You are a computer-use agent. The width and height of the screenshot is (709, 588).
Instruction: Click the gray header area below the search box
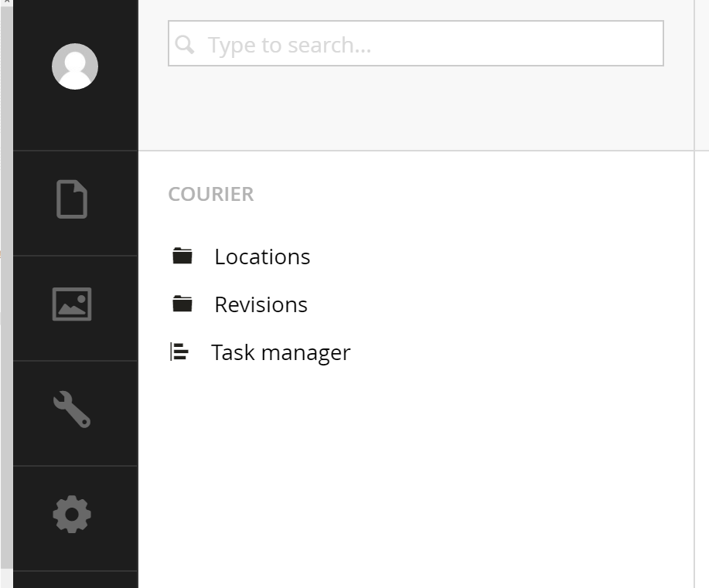coord(415,108)
